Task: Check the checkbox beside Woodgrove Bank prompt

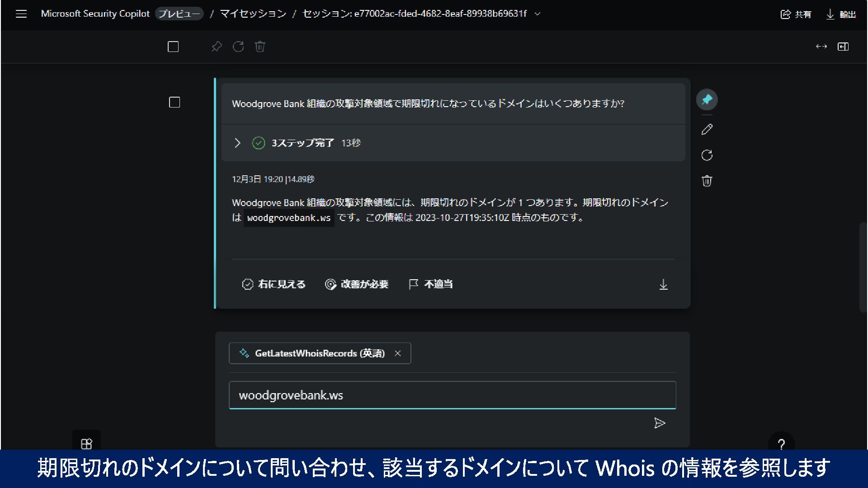Action: click(175, 103)
